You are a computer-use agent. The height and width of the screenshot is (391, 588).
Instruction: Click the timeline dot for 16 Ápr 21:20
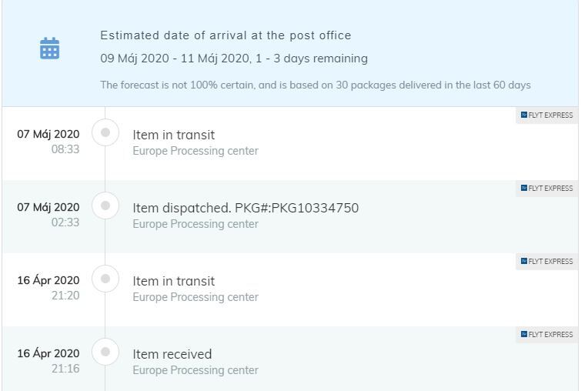(x=105, y=279)
